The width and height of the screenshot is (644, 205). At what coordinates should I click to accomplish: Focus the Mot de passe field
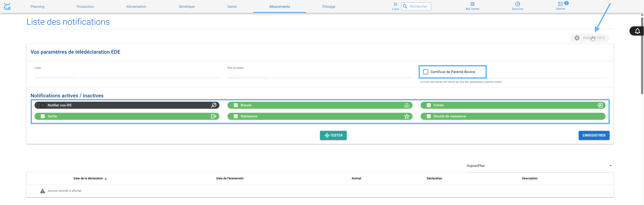(x=320, y=74)
